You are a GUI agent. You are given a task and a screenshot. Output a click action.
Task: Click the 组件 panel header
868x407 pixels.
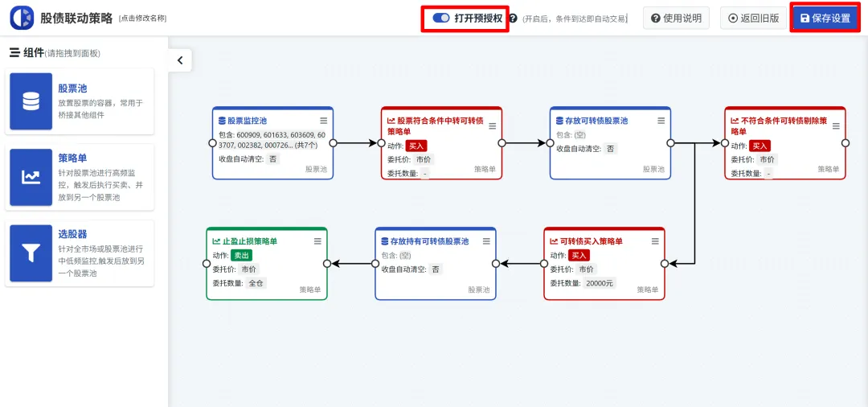pyautogui.click(x=33, y=53)
